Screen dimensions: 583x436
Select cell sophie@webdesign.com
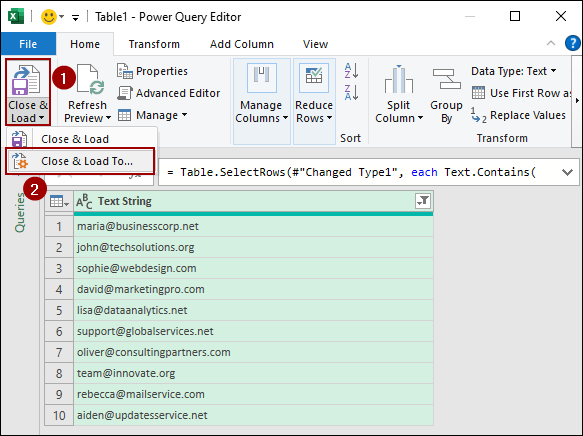pyautogui.click(x=253, y=268)
